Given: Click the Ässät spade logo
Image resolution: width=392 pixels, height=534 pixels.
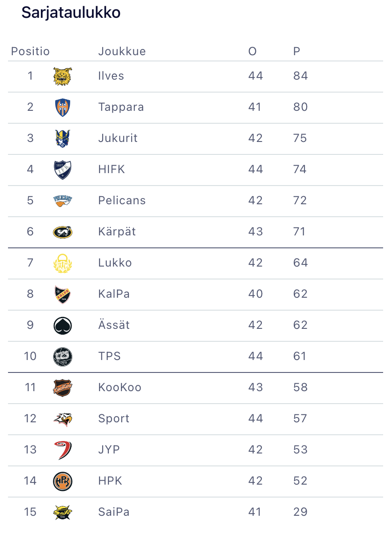Looking at the screenshot, I should coord(62,325).
